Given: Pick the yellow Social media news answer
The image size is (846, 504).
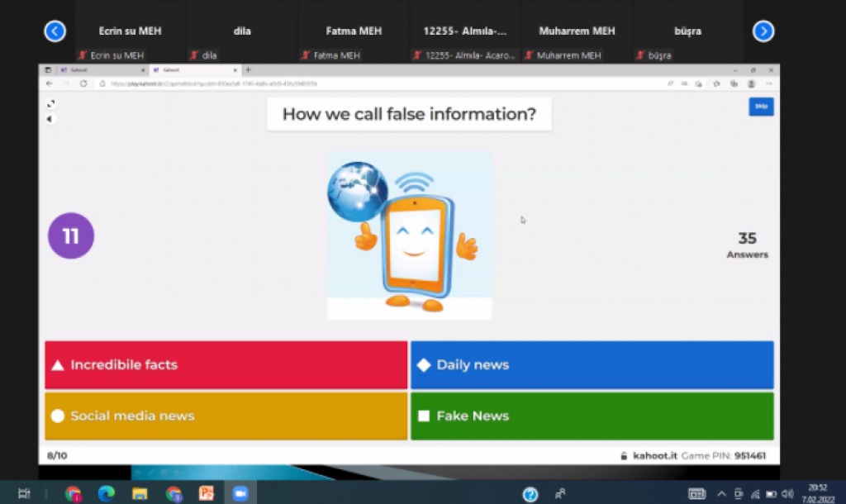Looking at the screenshot, I should (226, 416).
